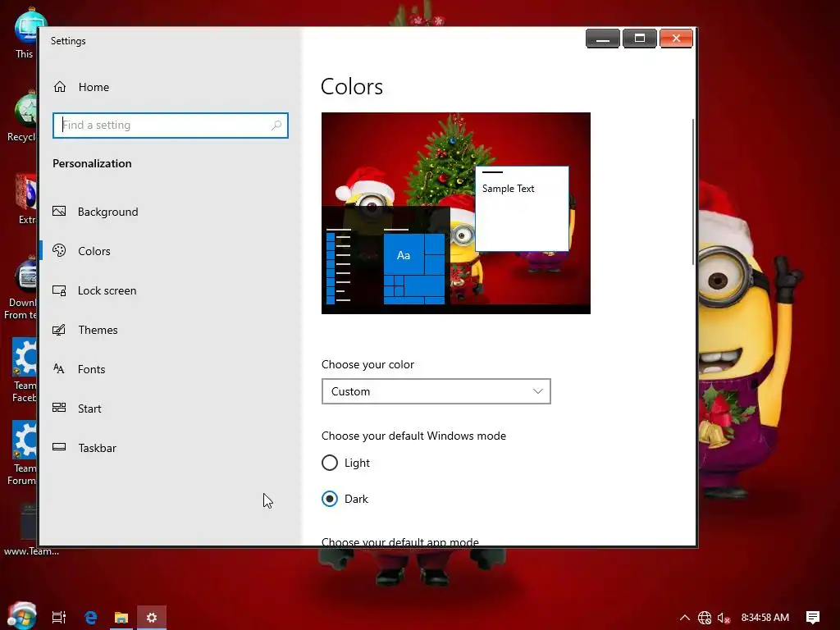The height and width of the screenshot is (630, 840).
Task: Click the Settings window scrollbar
Action: click(x=694, y=192)
